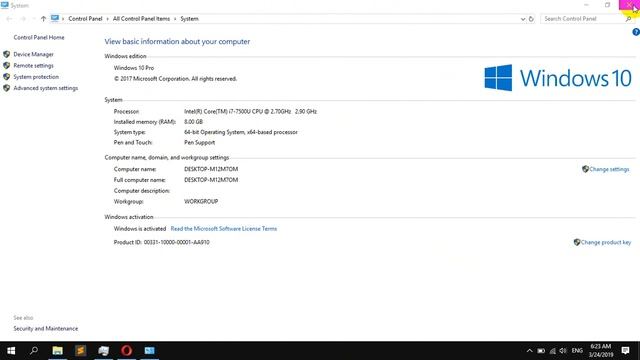The image size is (640, 360).
Task: Click the Forward navigation arrow
Action: tap(23, 19)
